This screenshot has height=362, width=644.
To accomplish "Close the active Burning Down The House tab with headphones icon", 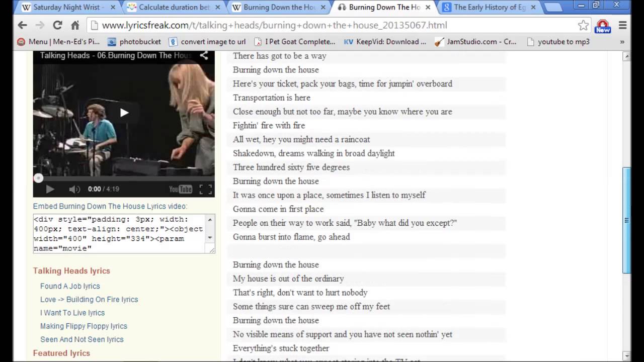I will pos(428,8).
